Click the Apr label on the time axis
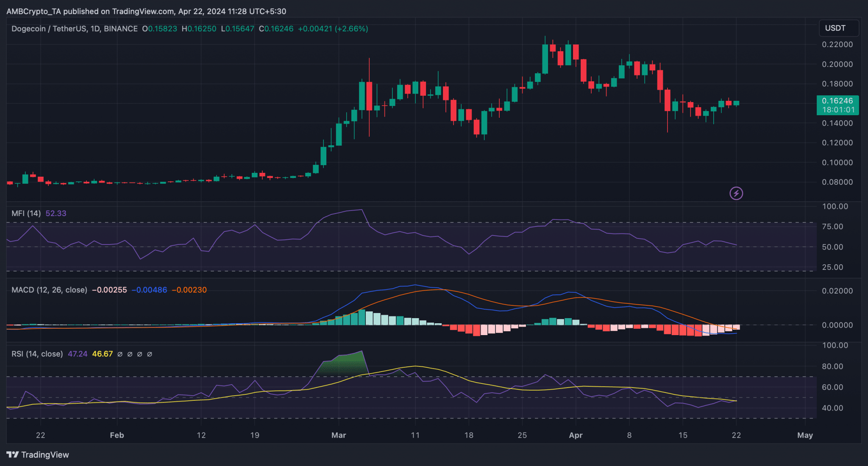868x466 pixels. (576, 435)
